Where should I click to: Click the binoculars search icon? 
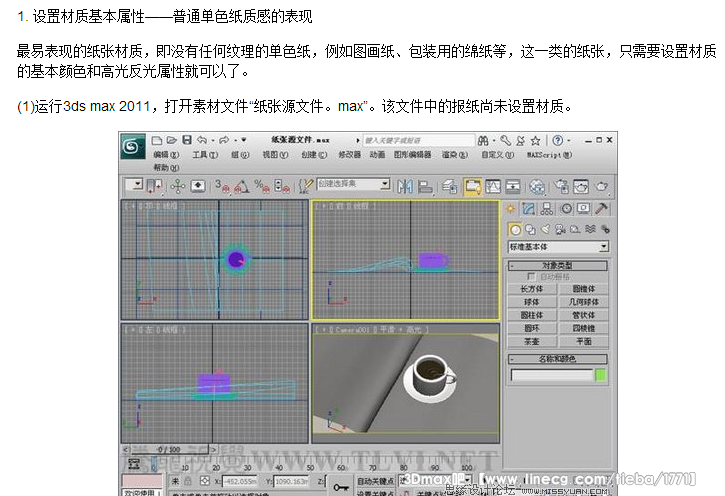click(483, 141)
